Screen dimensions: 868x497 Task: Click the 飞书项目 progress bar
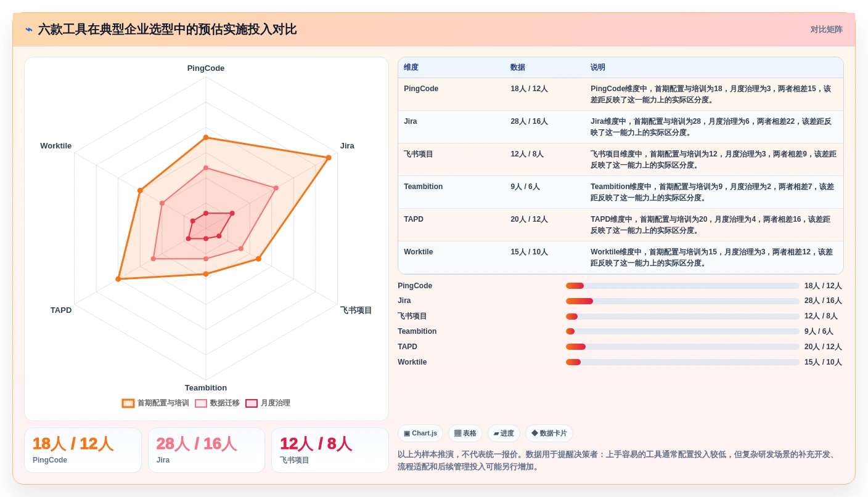682,317
